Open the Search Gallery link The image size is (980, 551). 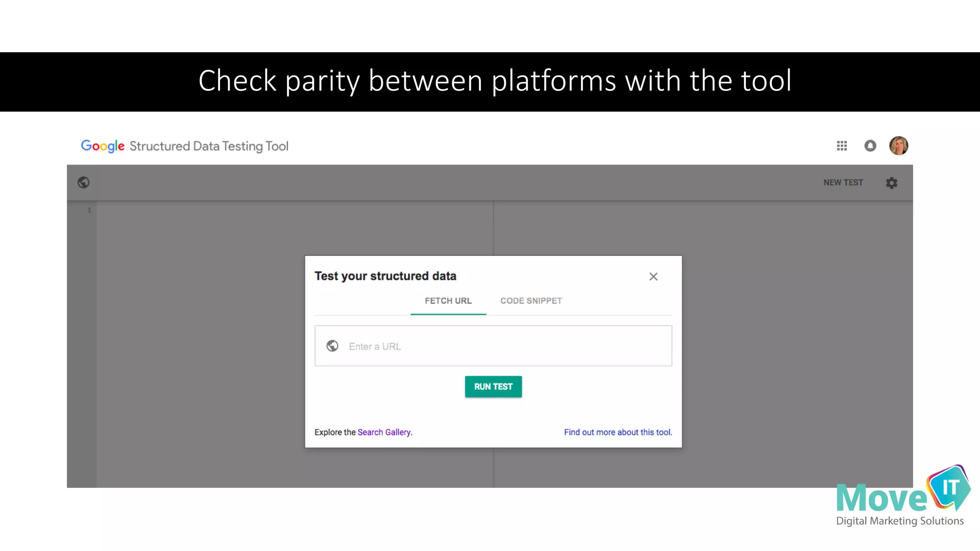tap(384, 432)
